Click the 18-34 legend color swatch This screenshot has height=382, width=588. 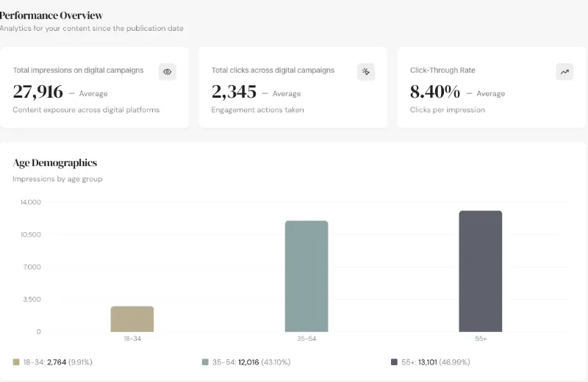(16, 362)
